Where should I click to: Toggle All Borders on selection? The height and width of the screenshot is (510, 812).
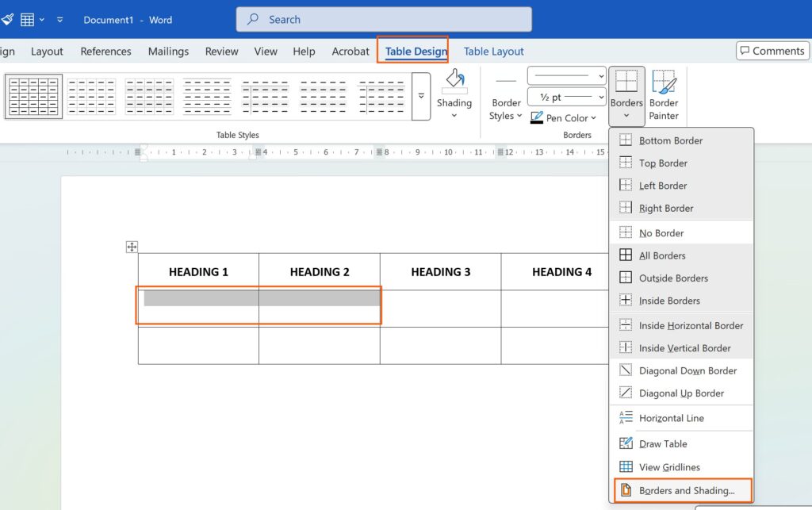[x=662, y=255]
